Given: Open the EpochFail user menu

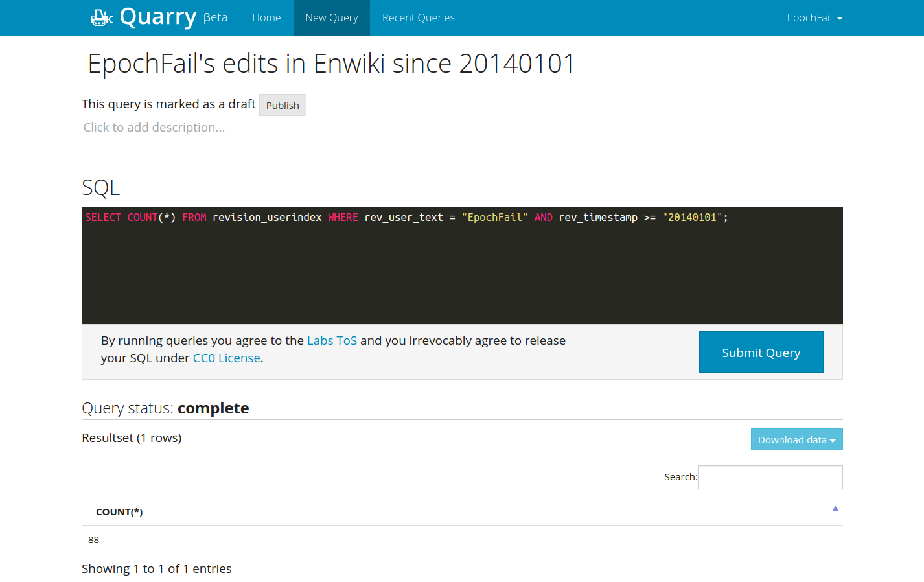Looking at the screenshot, I should tap(814, 17).
